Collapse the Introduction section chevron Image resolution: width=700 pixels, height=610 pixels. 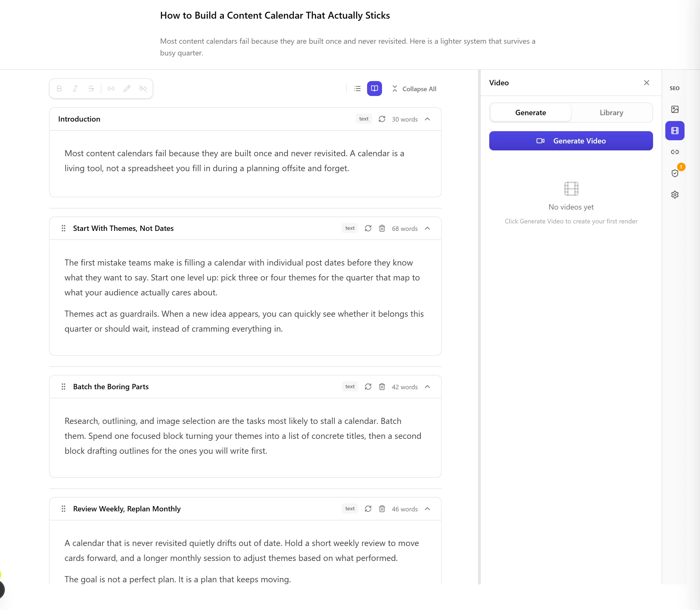pos(427,119)
